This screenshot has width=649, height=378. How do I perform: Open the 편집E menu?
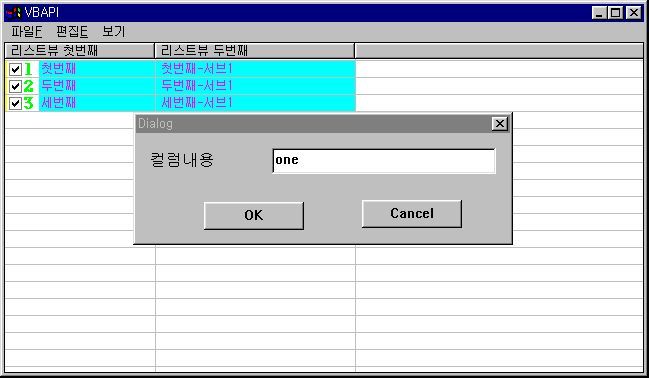tap(72, 31)
